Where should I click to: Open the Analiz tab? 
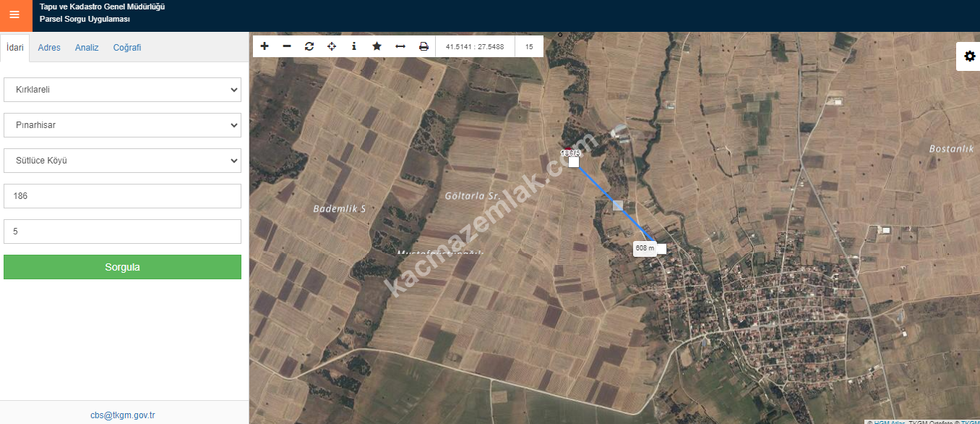click(87, 48)
